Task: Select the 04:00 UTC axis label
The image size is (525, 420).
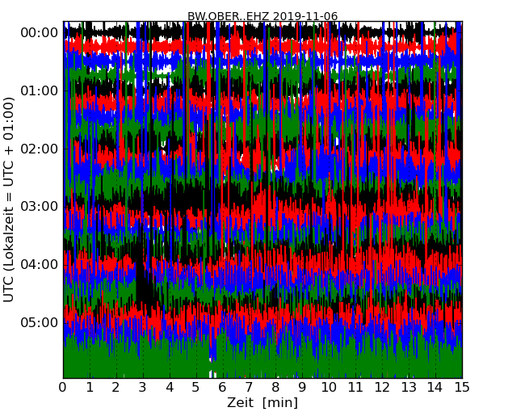Action: click(x=40, y=265)
